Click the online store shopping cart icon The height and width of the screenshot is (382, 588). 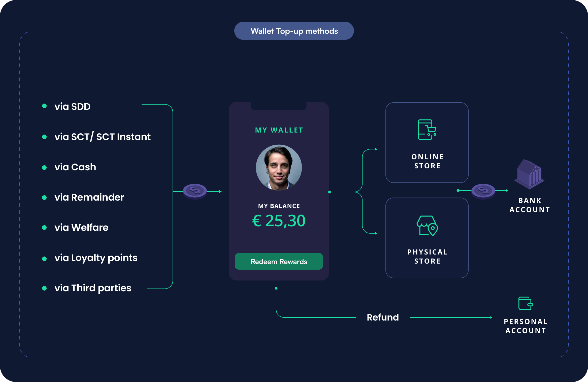click(427, 130)
